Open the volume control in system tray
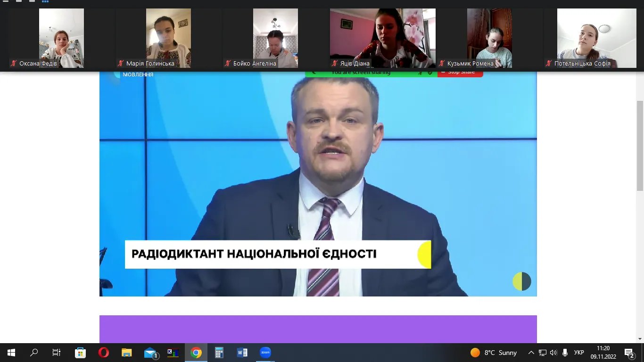Viewport: 644px width, 362px height. (x=553, y=353)
